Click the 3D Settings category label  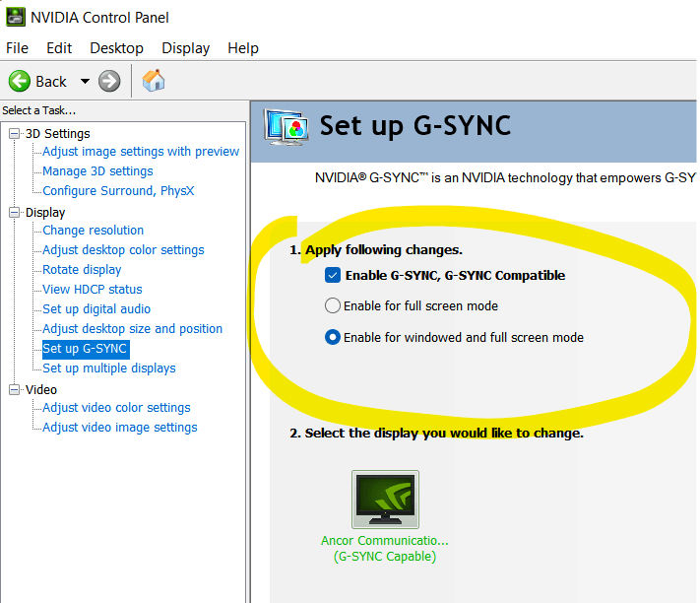[57, 134]
